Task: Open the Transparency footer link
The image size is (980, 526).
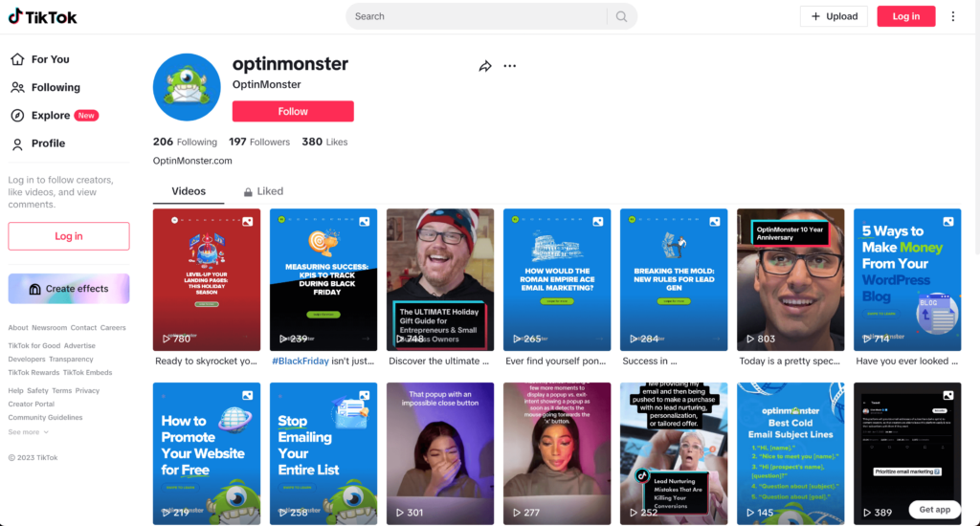Action: tap(71, 360)
